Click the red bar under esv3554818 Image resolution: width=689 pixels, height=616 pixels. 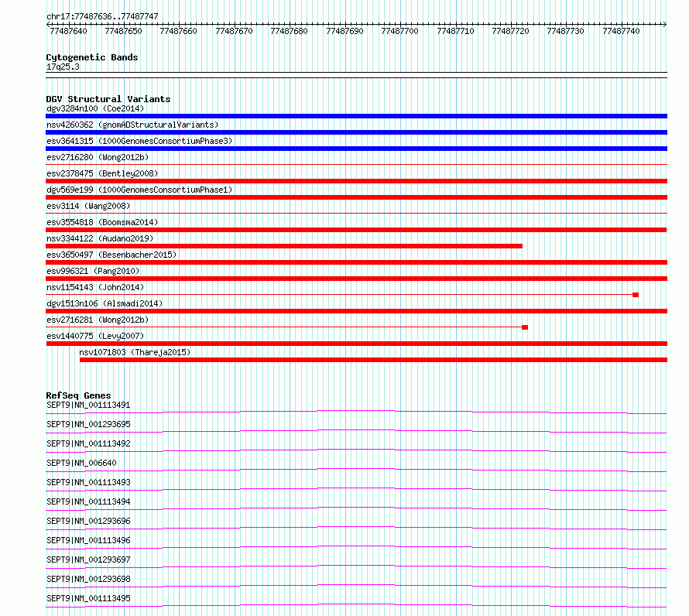(x=356, y=230)
